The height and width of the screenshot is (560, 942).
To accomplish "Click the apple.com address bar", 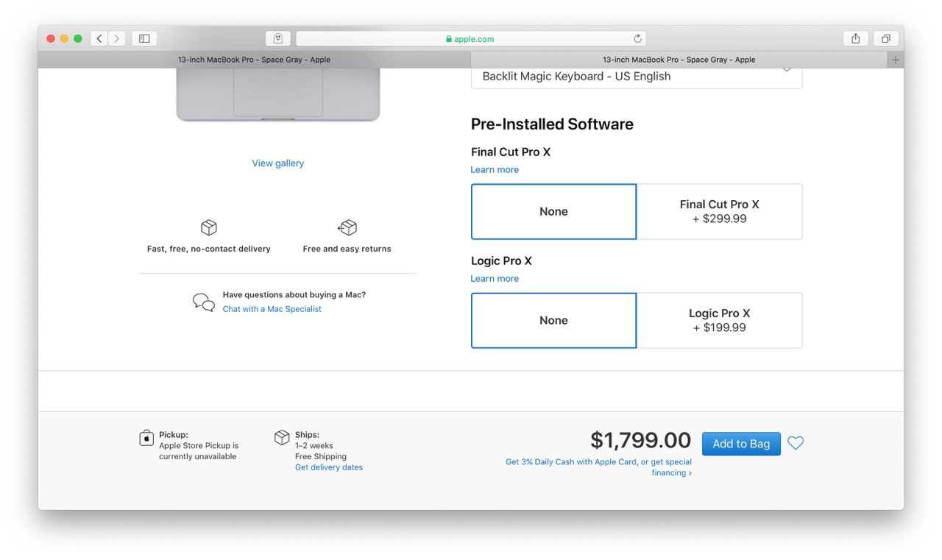I will click(x=471, y=38).
